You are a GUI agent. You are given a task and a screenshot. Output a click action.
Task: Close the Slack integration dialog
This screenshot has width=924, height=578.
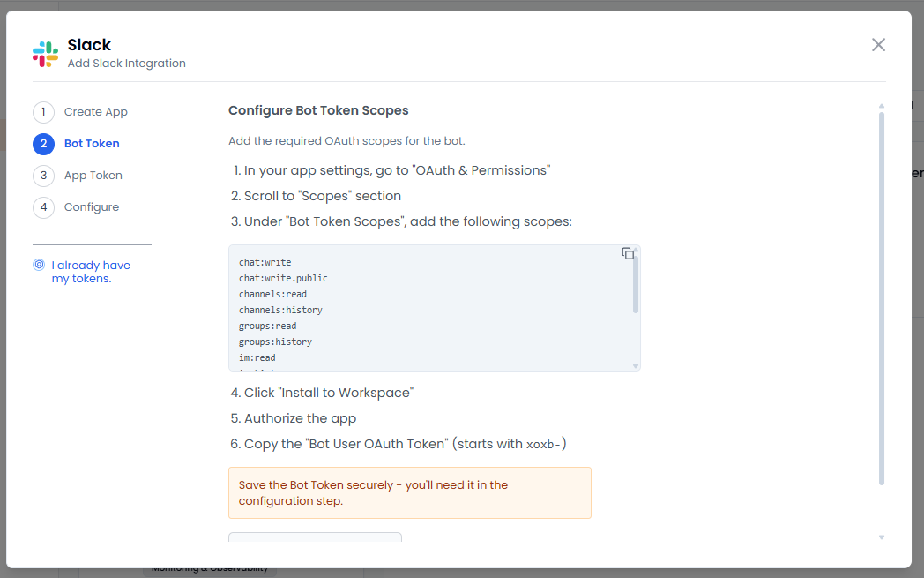878,45
